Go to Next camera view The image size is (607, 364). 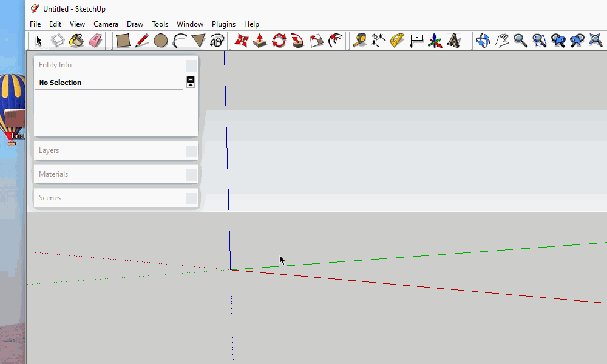coord(577,41)
